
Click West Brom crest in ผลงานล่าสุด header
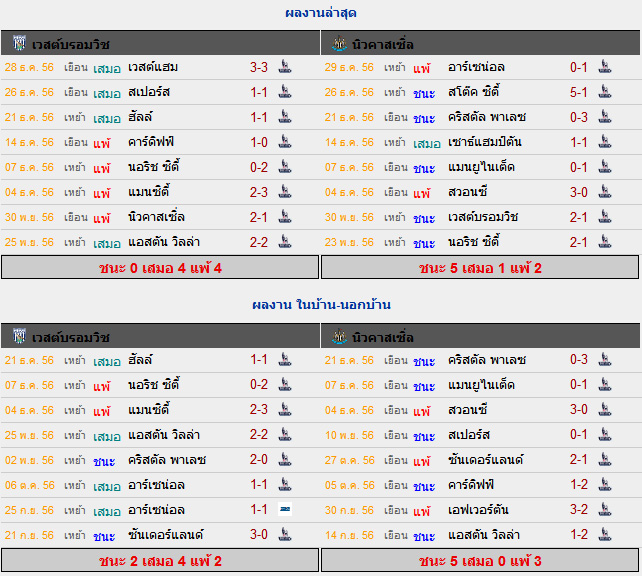pos(19,43)
